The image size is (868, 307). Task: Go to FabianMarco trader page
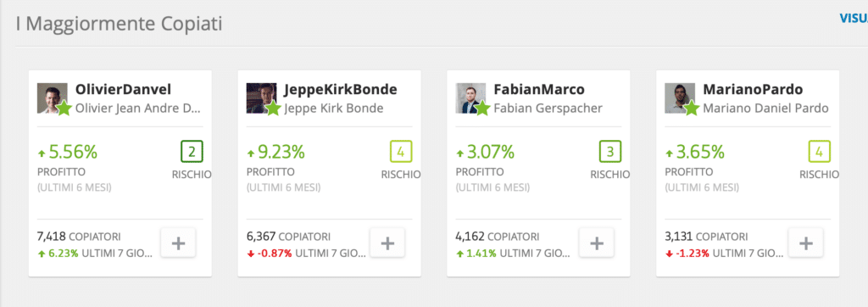click(x=538, y=90)
